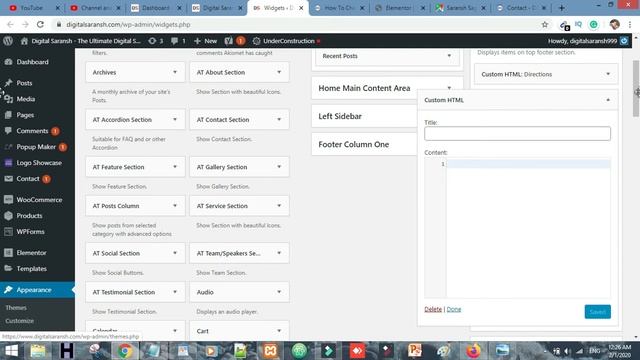640x360 pixels.
Task: Click the Appearance brush icon
Action: [x=8, y=290]
